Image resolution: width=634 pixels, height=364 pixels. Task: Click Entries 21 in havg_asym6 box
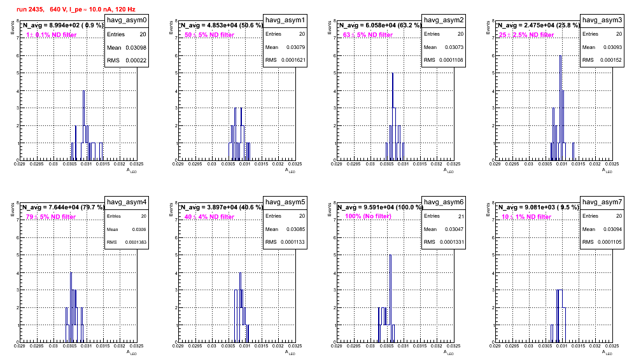[x=444, y=216]
